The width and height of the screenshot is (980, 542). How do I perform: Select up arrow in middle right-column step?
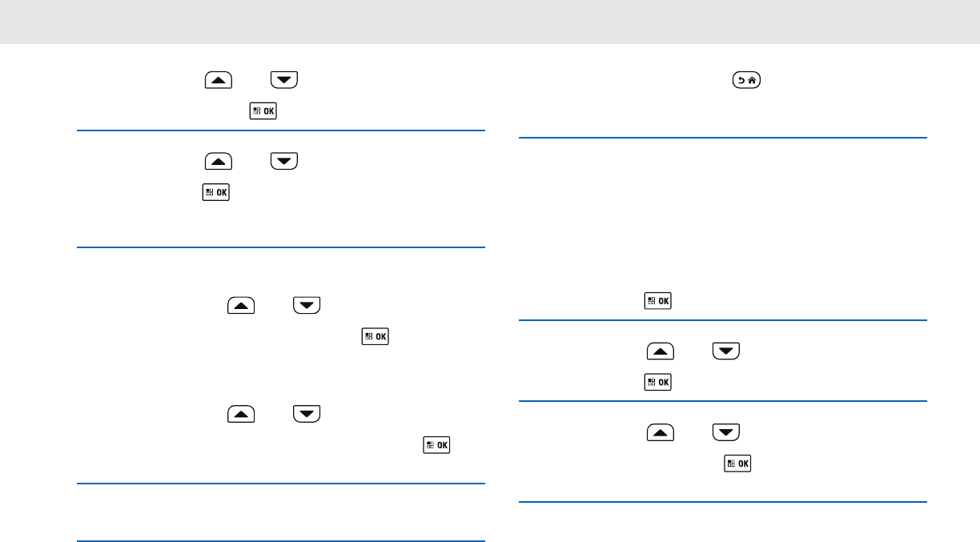tap(661, 351)
